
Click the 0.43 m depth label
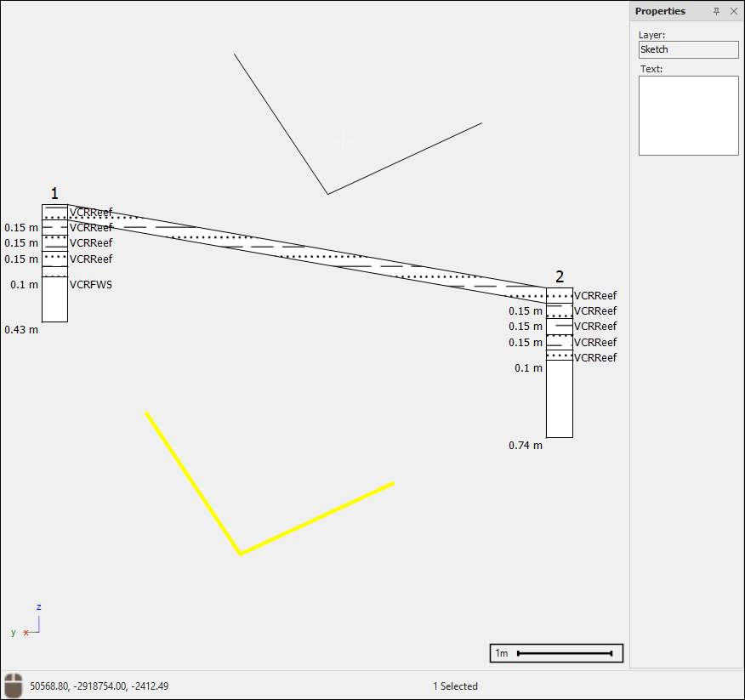21,329
